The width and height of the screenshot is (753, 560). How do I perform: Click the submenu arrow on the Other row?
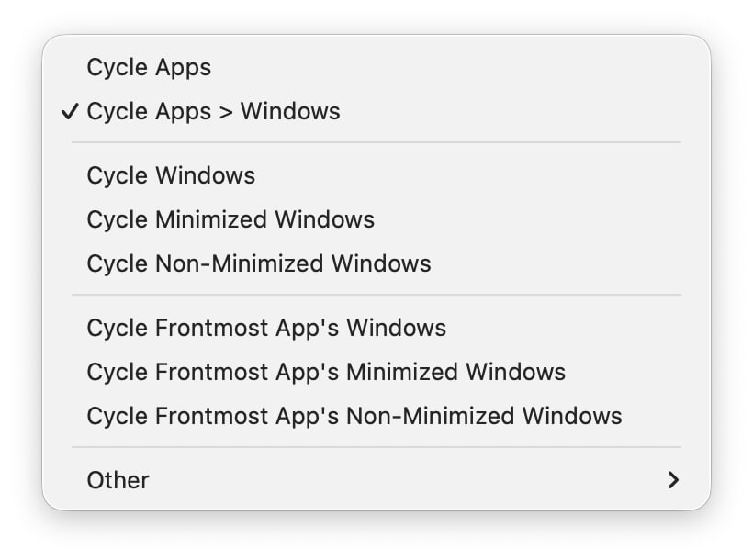click(673, 480)
